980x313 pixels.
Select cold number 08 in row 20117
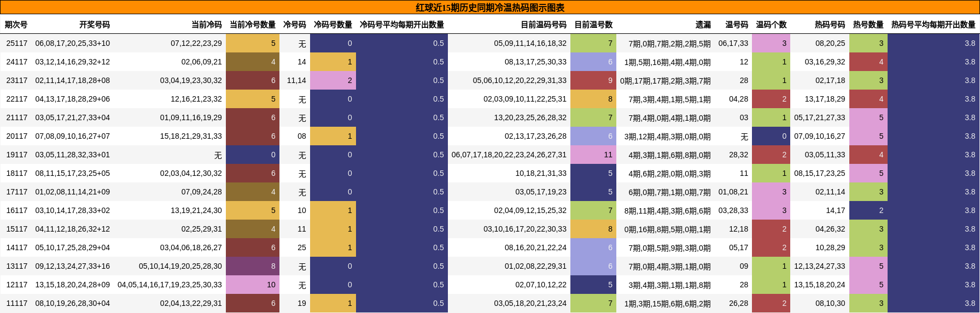click(302, 136)
